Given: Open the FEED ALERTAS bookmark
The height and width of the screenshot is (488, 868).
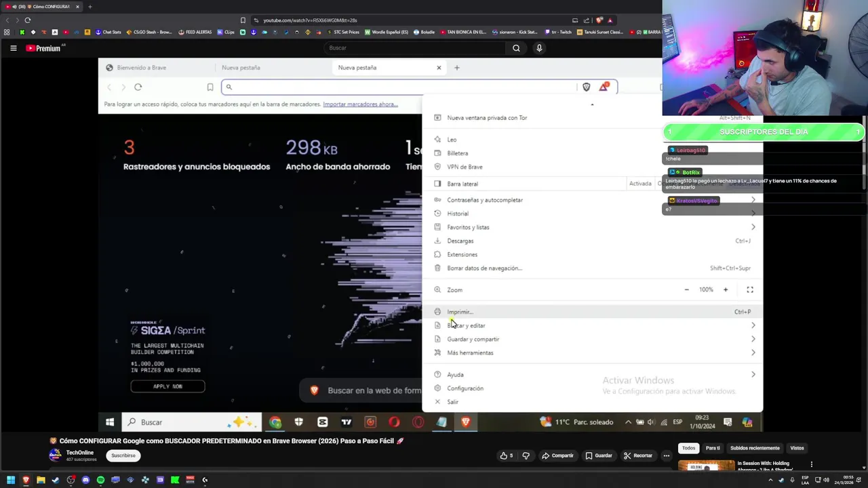Looking at the screenshot, I should 195,32.
